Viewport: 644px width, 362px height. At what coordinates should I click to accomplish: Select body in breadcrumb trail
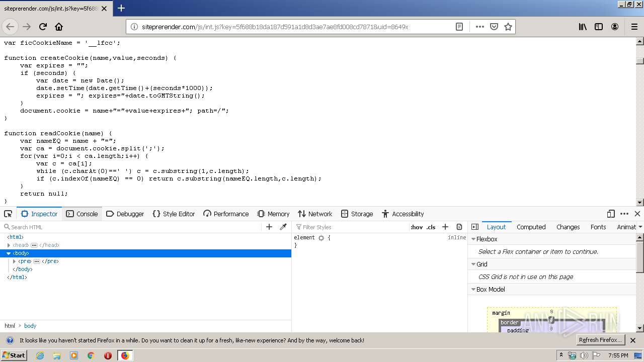click(x=30, y=326)
